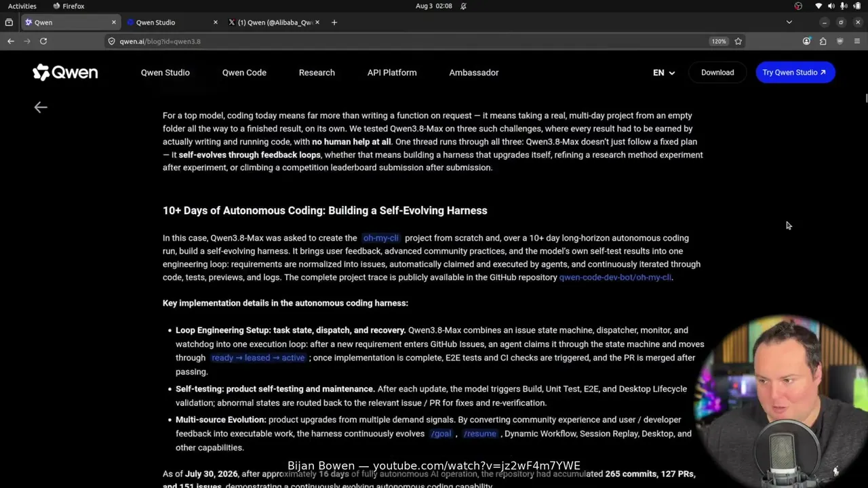Open the Ambassador navigation item
Viewport: 868px width, 488px height.
(474, 73)
